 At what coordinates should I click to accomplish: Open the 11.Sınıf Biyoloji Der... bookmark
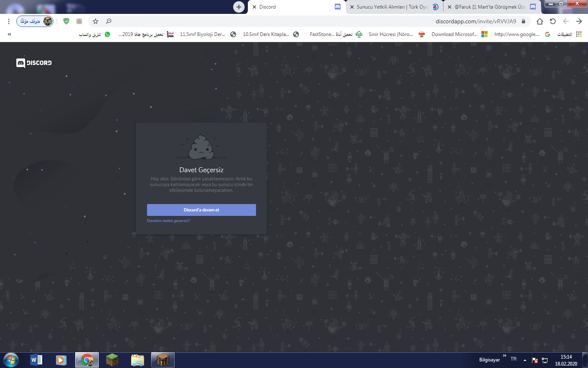(x=208, y=34)
